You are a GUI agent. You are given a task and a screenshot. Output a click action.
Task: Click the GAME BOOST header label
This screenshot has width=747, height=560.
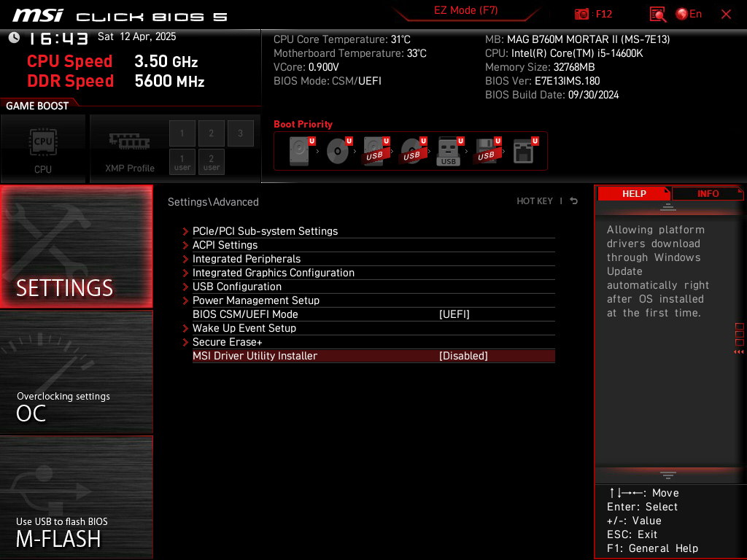[x=37, y=106]
